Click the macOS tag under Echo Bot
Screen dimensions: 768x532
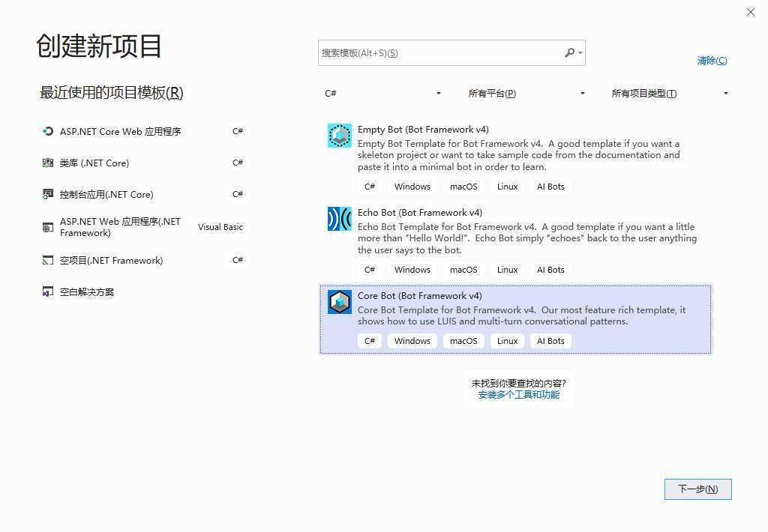[x=463, y=270]
